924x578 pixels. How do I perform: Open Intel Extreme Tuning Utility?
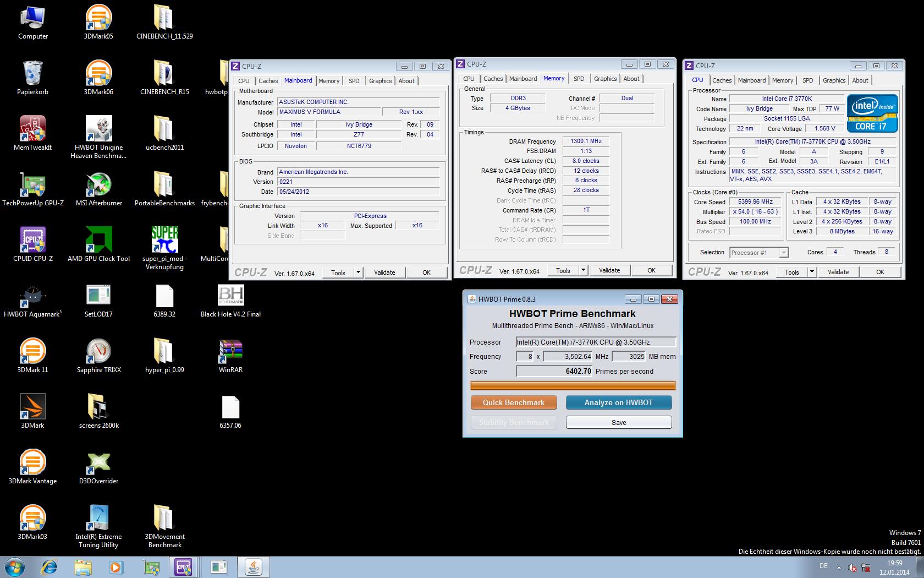[99, 527]
